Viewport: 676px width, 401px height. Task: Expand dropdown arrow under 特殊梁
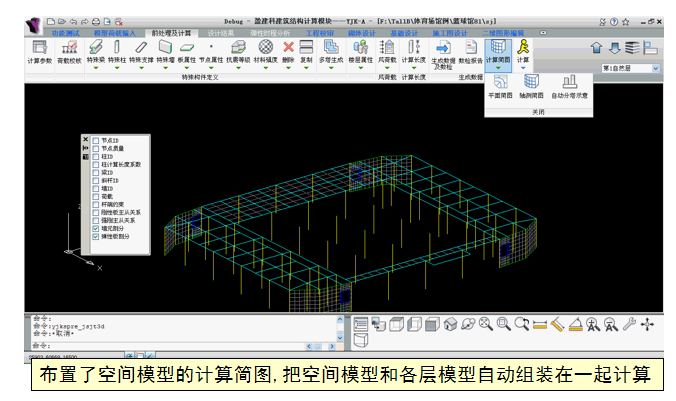(x=96, y=68)
